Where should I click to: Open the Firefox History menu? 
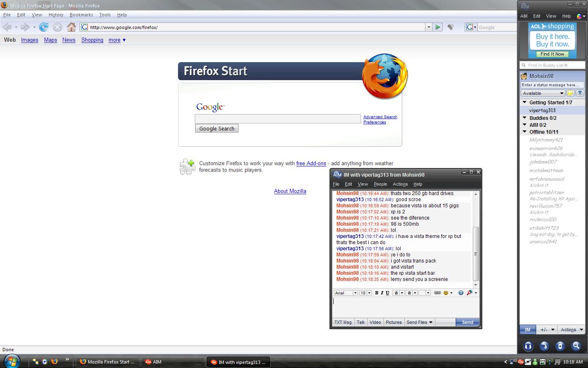(x=56, y=15)
